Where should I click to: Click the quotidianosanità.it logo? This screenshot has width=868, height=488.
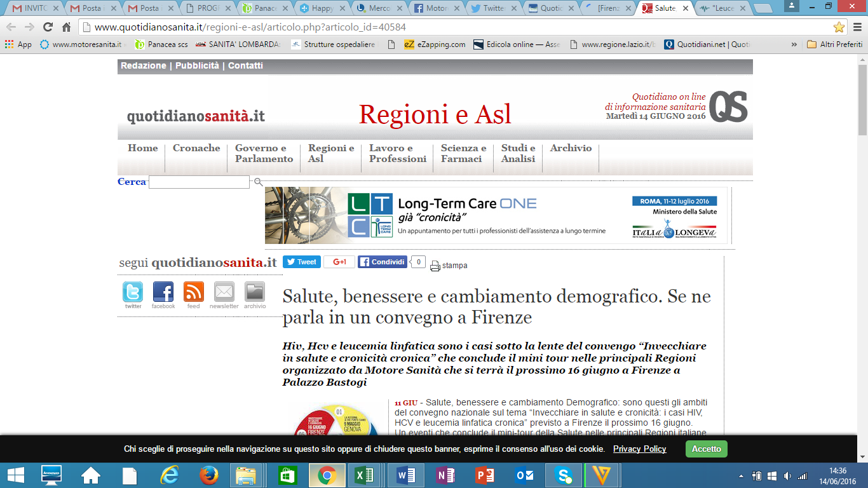pyautogui.click(x=196, y=116)
